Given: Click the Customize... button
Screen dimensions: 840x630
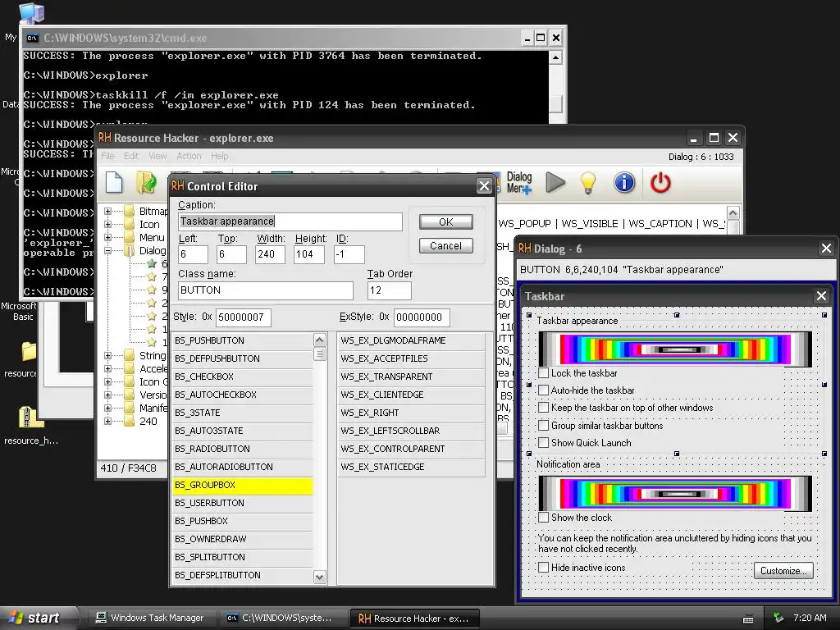Looking at the screenshot, I should tap(783, 571).
